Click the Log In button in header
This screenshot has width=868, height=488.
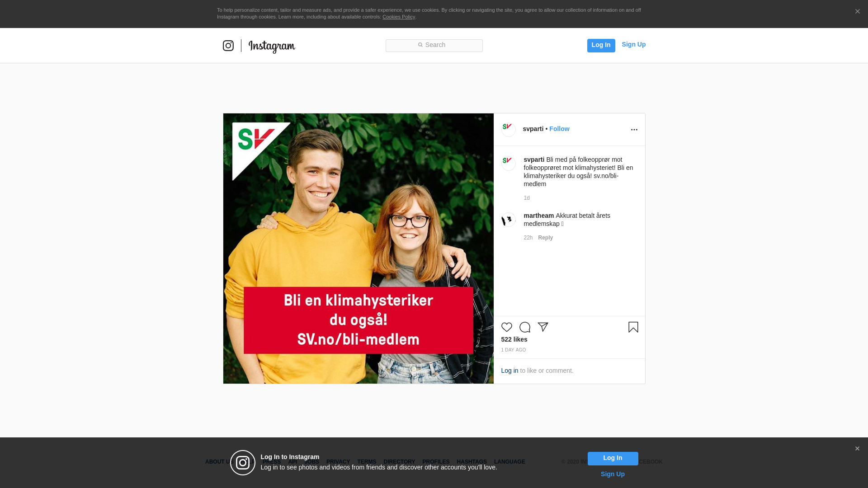pyautogui.click(x=601, y=46)
